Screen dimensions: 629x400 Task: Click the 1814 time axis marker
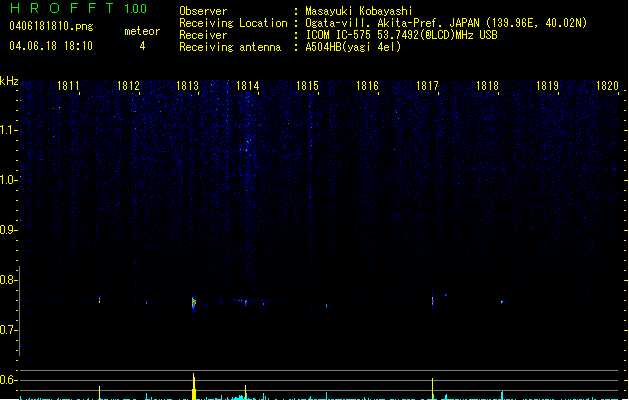tap(248, 86)
